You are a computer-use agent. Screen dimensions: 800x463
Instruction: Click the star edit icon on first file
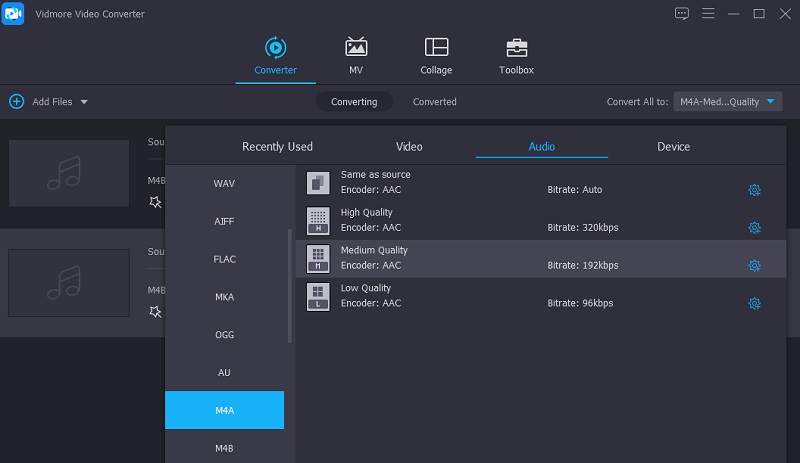[155, 202]
